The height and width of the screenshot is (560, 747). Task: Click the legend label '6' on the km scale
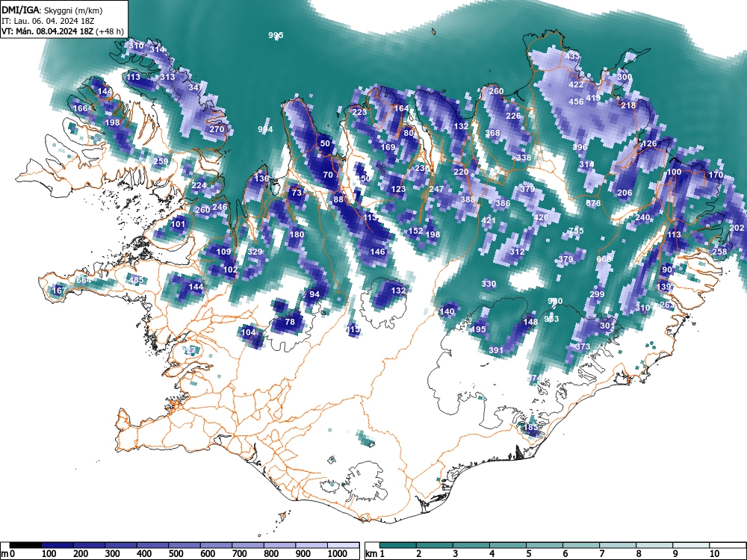(x=565, y=554)
